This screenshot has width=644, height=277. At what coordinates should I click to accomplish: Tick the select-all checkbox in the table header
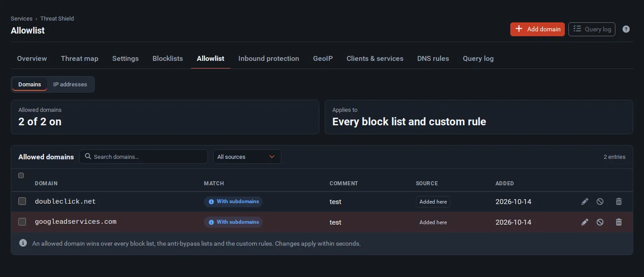pyautogui.click(x=21, y=175)
